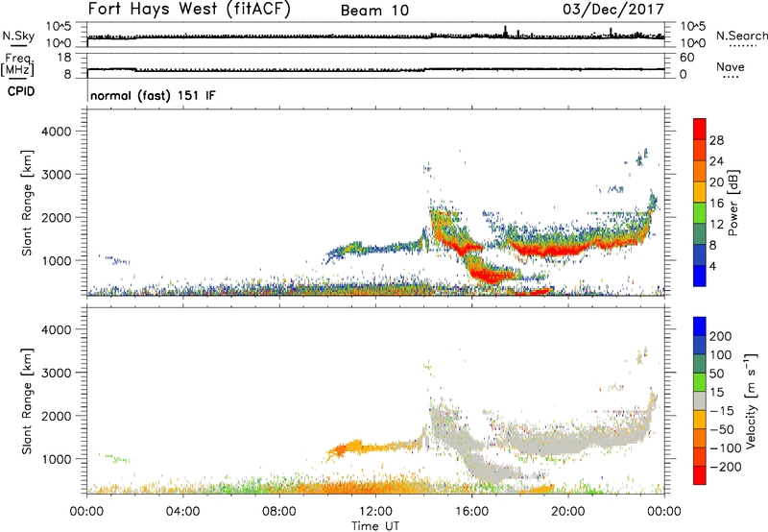
Task: Select the 'Beam 10' label
Action: 374,11
